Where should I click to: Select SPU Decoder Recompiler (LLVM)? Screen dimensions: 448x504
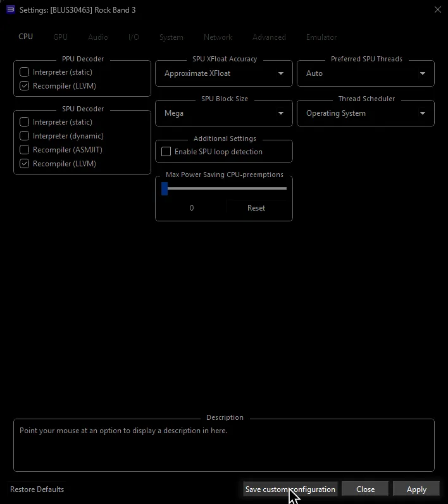[x=58, y=164]
